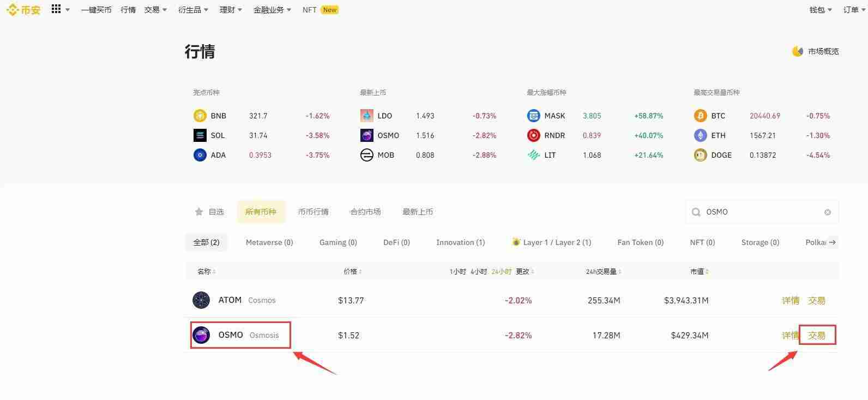Open the apps grid menu icon

[x=56, y=9]
